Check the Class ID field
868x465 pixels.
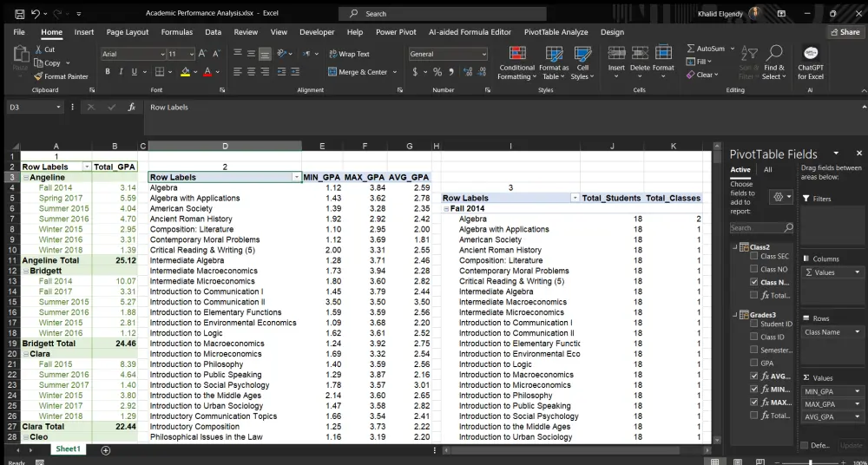click(x=753, y=337)
